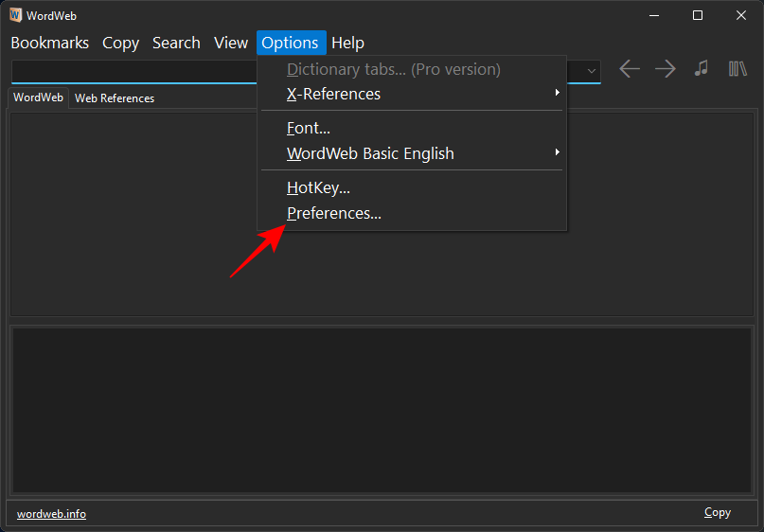Follow the wordweb.info link
Viewport: 764px width, 532px height.
[51, 513]
